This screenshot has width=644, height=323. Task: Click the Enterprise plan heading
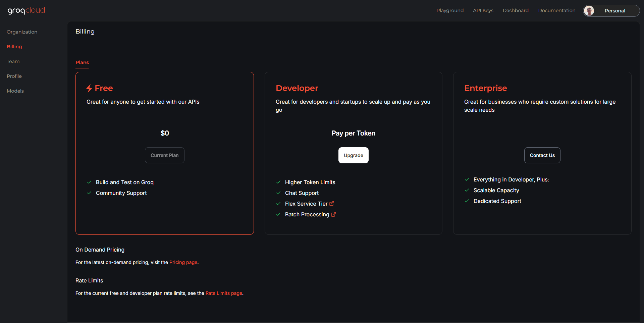486,88
